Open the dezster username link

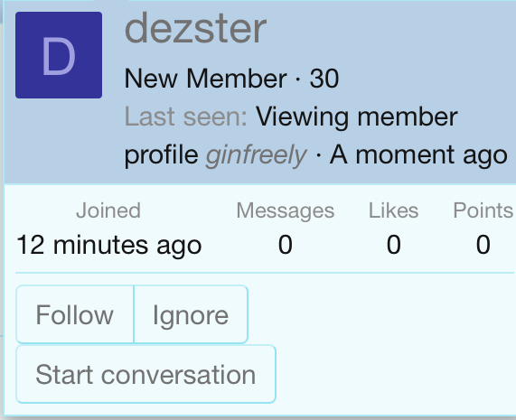pyautogui.click(x=195, y=29)
